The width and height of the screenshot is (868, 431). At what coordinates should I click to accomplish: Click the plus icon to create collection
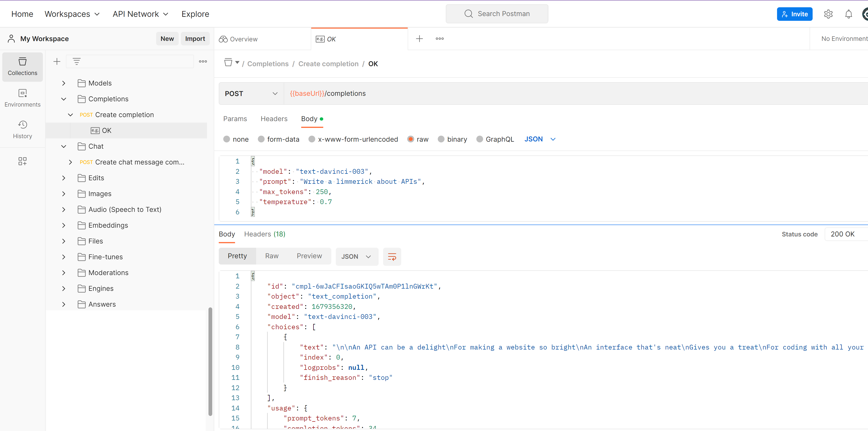[x=57, y=61]
